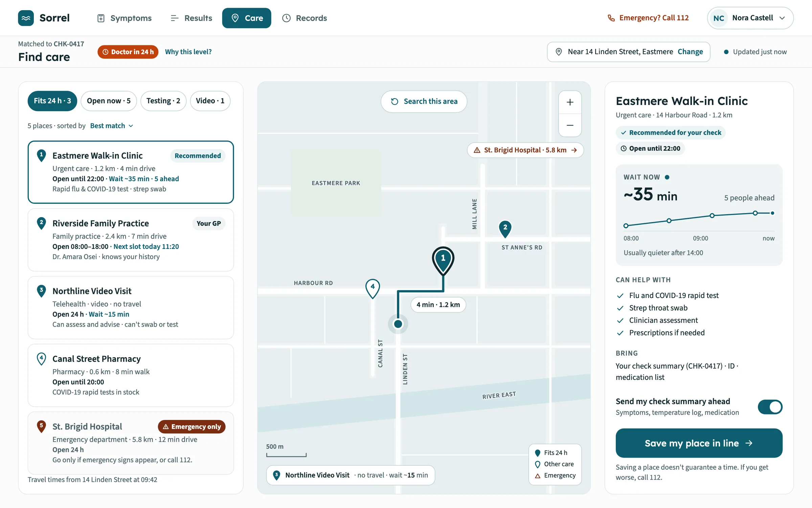Image resolution: width=812 pixels, height=508 pixels.
Task: Open the Results tab
Action: tap(191, 18)
